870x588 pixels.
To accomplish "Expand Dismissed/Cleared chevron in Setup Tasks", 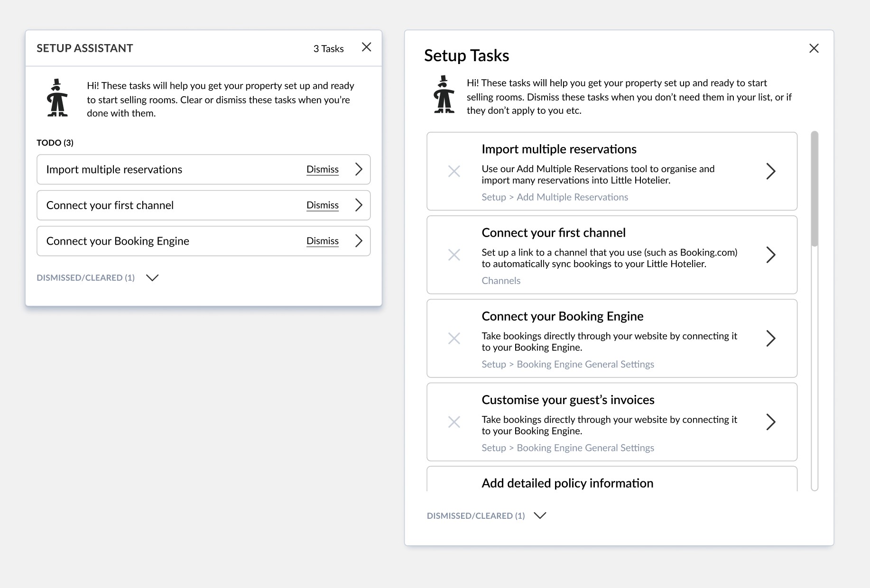I will (540, 515).
